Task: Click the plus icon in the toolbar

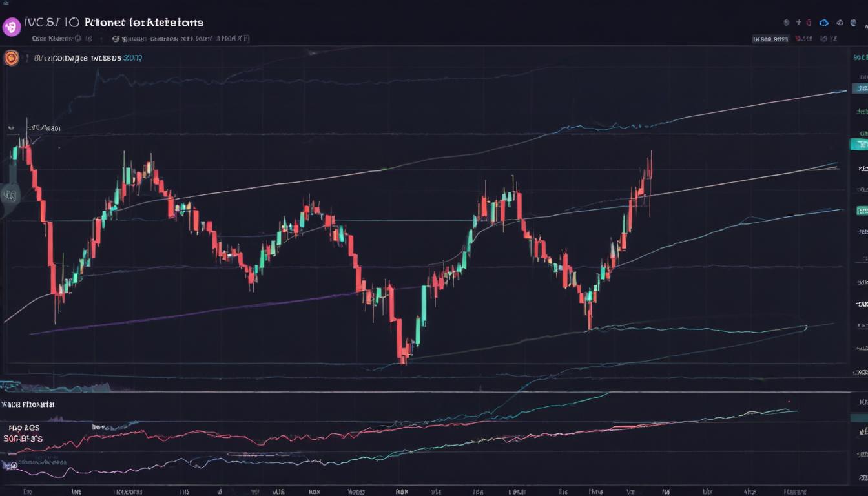Action: click(x=799, y=22)
